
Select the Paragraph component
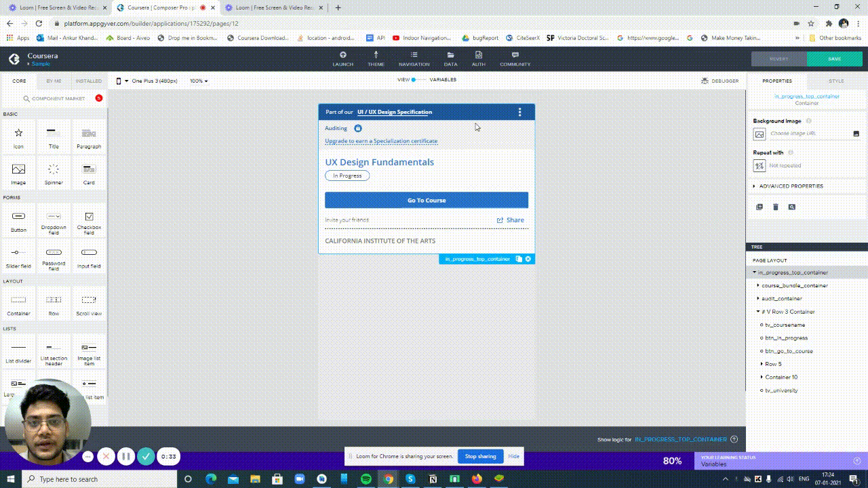pos(89,136)
